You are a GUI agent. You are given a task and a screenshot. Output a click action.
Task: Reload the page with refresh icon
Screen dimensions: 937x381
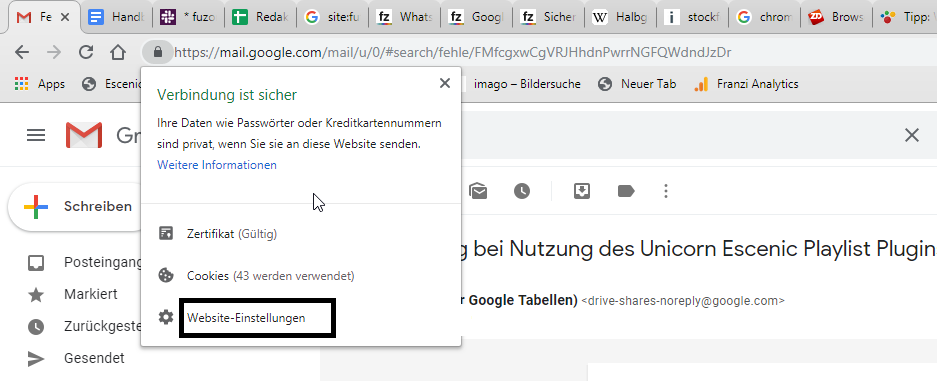click(x=86, y=53)
